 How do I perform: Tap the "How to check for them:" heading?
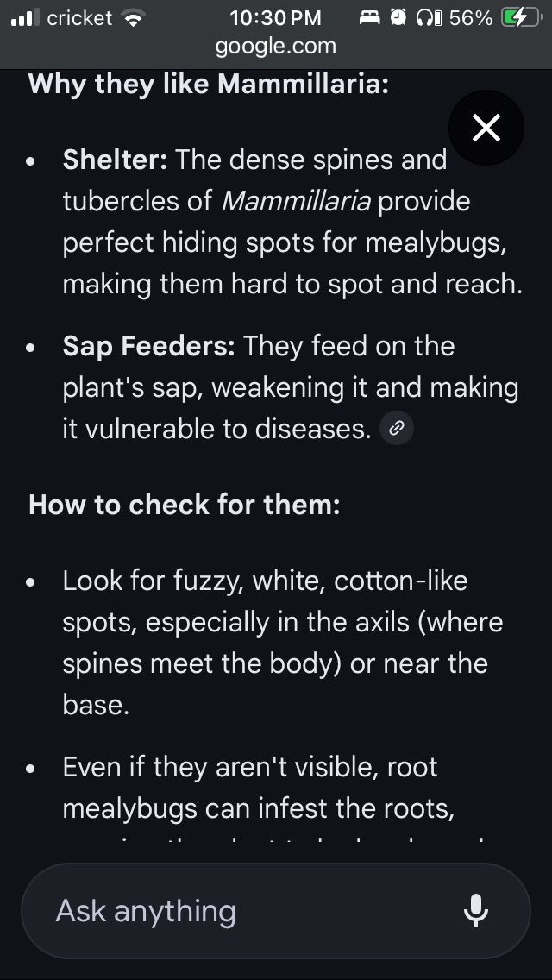pyautogui.click(x=185, y=505)
